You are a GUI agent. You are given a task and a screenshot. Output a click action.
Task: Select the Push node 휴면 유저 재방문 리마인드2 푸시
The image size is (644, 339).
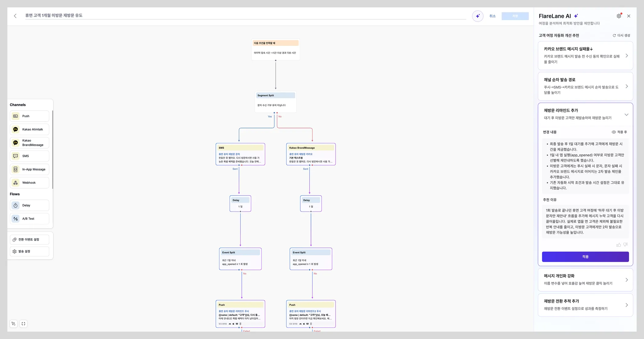pyautogui.click(x=311, y=314)
